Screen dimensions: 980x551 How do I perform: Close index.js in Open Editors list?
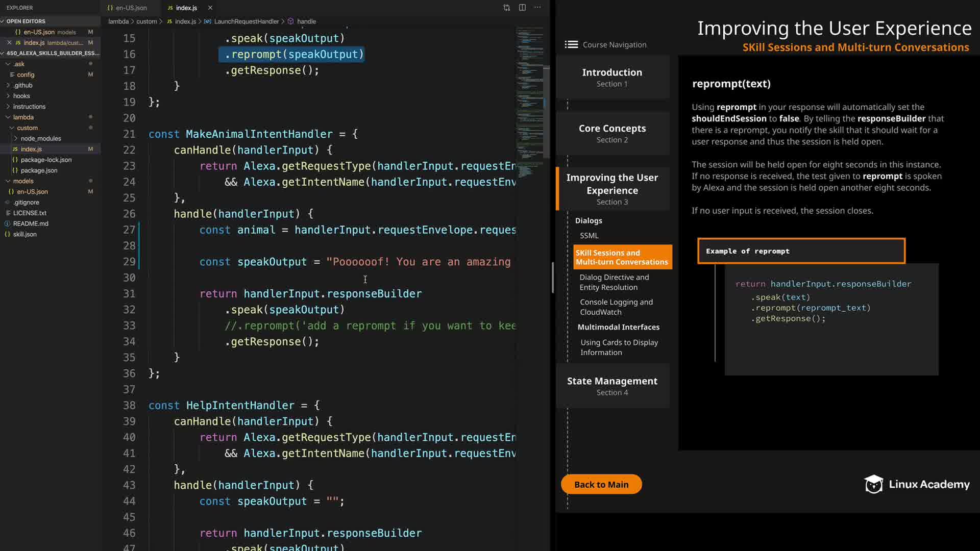click(x=9, y=43)
